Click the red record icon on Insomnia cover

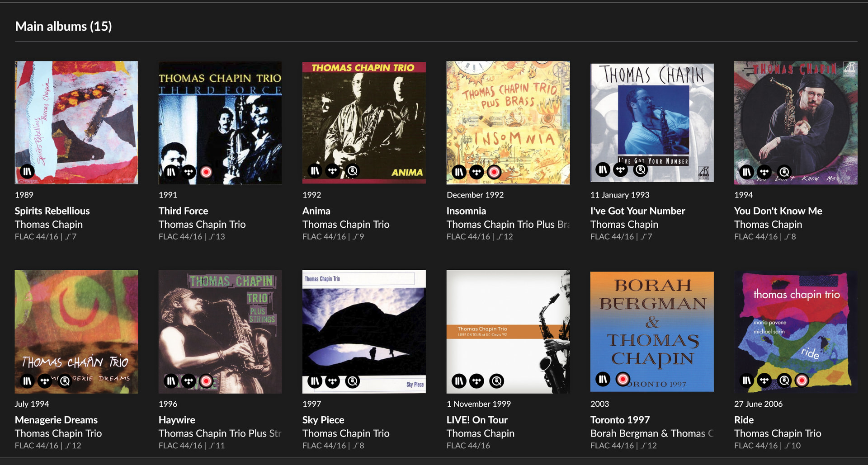pos(494,172)
